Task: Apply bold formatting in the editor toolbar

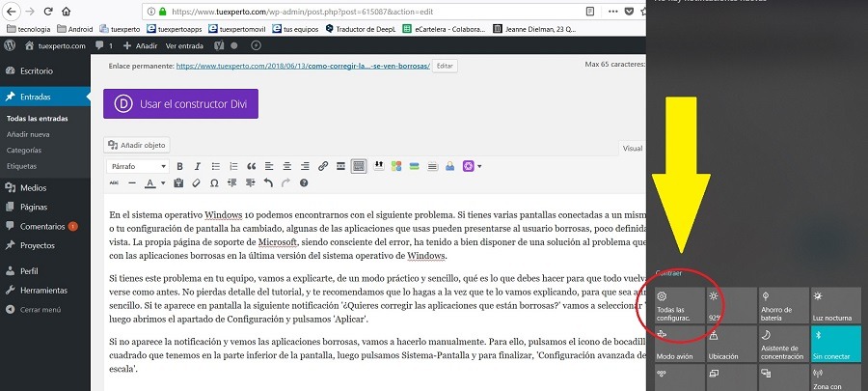Action: point(180,166)
